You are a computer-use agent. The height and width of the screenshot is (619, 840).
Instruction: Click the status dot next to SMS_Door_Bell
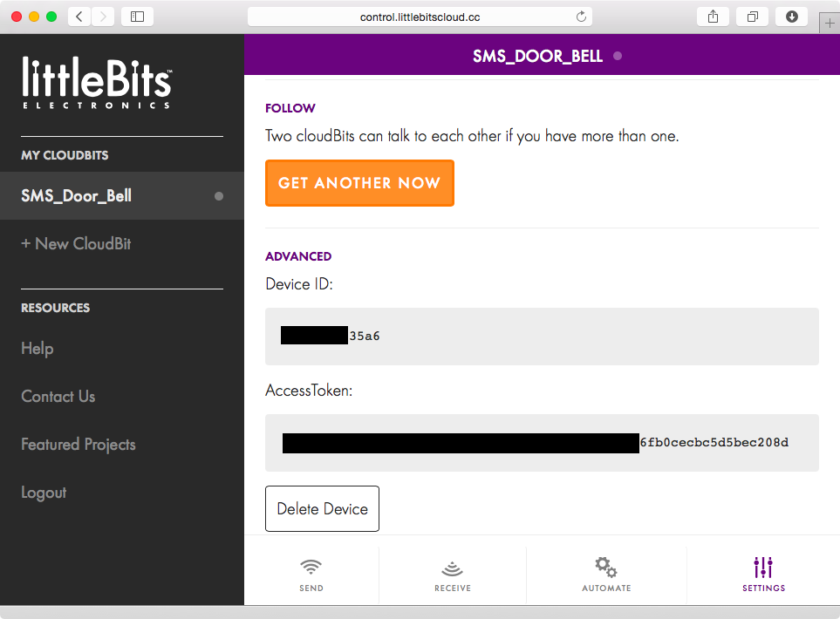point(219,196)
